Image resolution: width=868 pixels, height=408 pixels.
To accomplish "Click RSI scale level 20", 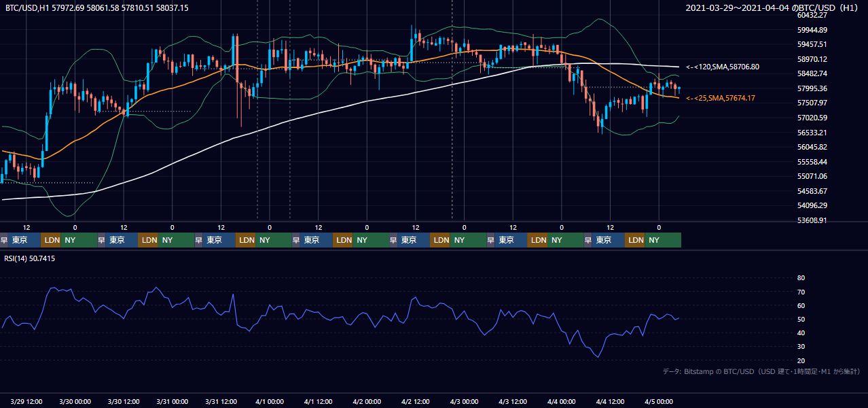I will coord(801,360).
